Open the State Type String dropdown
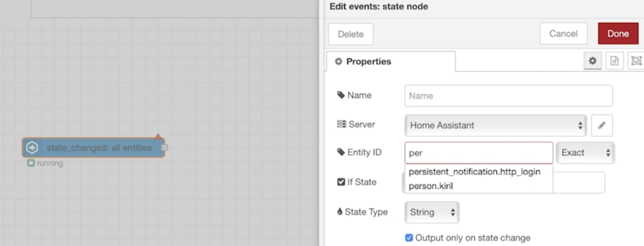The height and width of the screenshot is (246, 644). point(432,212)
